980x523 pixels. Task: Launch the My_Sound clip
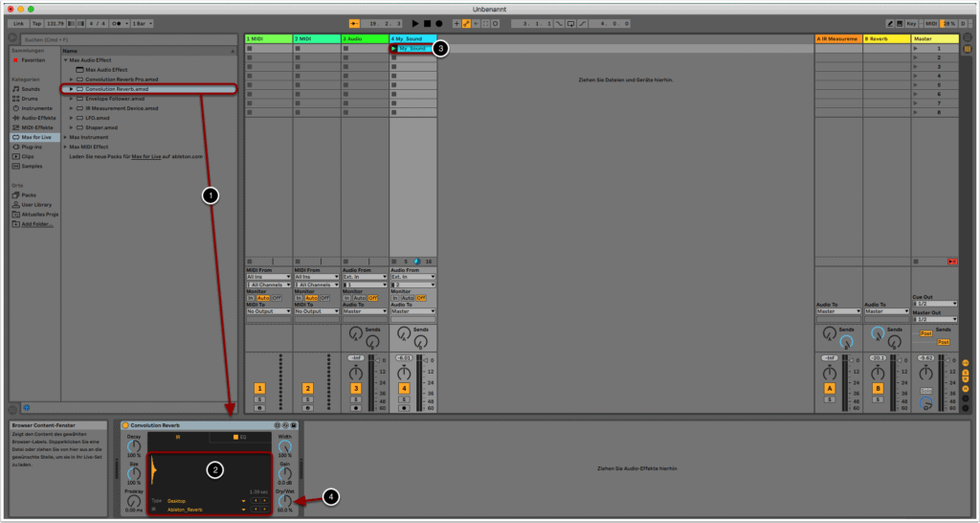[x=393, y=48]
